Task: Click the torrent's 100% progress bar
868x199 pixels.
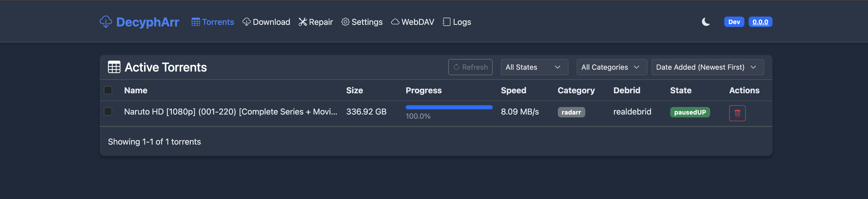Action: pos(449,107)
